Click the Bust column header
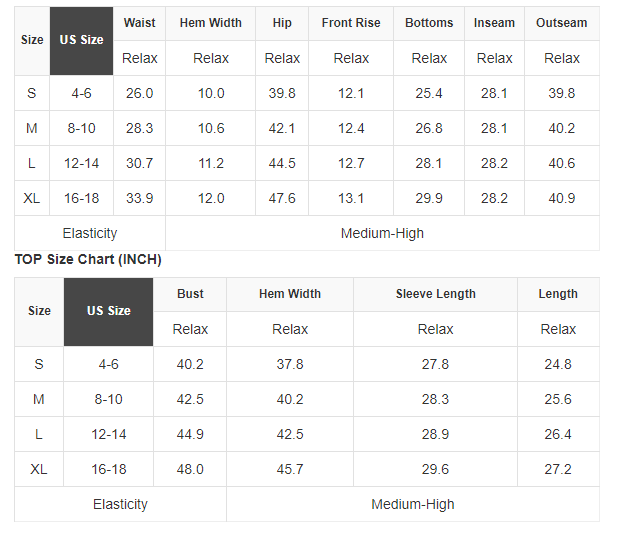This screenshot has height=535, width=639. point(190,294)
